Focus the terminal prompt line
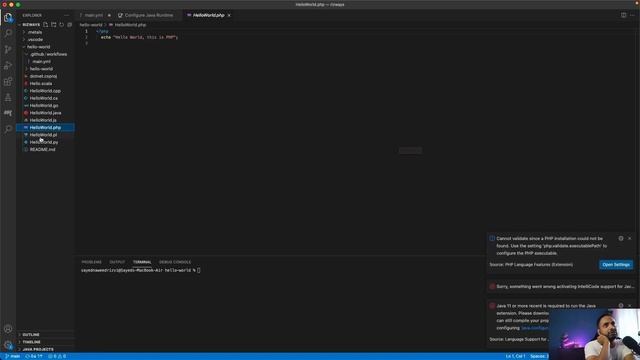640x360 pixels. 140,271
